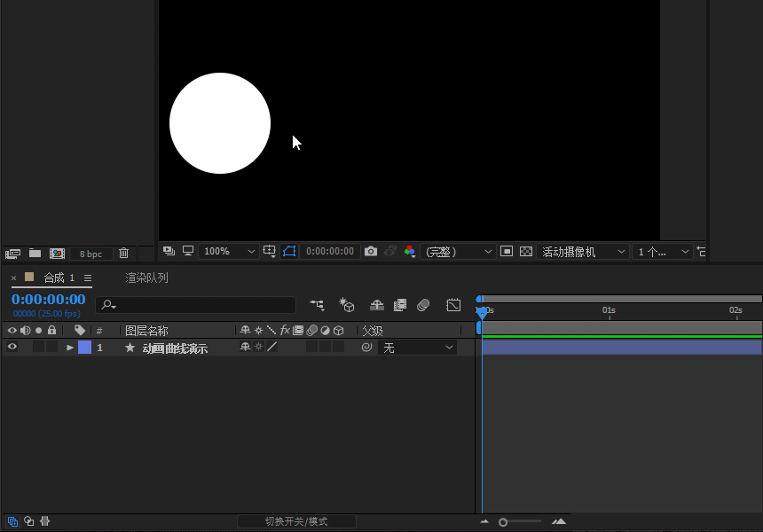Click the 动画曲线演示 layer bar in timeline

tap(622, 348)
